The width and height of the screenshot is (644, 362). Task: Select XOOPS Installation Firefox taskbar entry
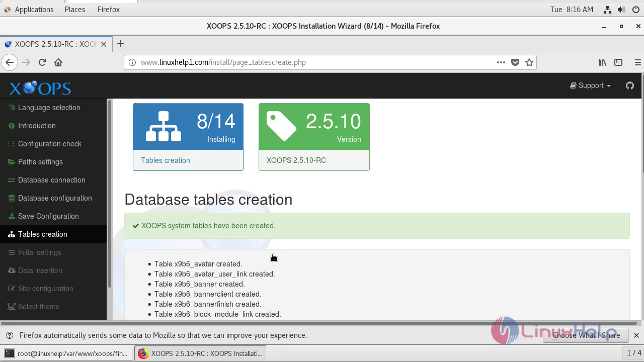(200, 353)
